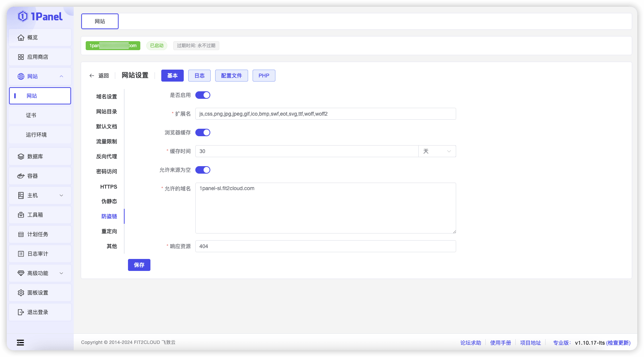Open 面板设置 panel settings
Image resolution: width=644 pixels, height=357 pixels.
38,293
